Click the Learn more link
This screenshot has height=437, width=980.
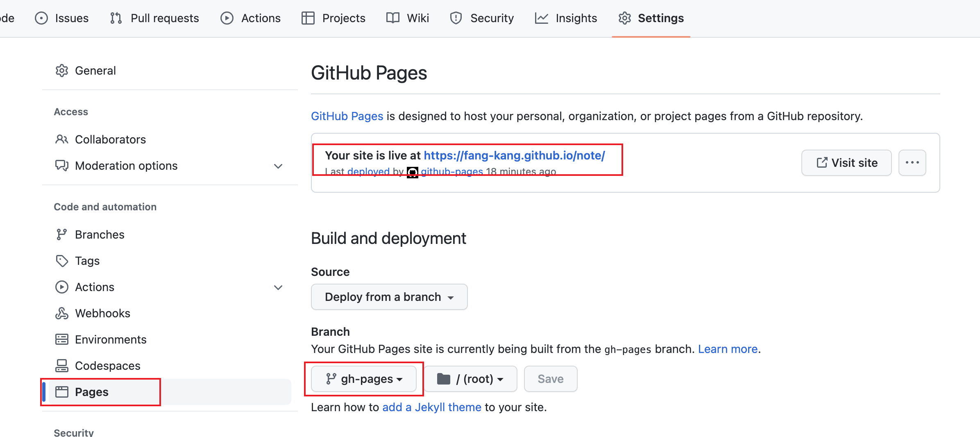pyautogui.click(x=728, y=349)
